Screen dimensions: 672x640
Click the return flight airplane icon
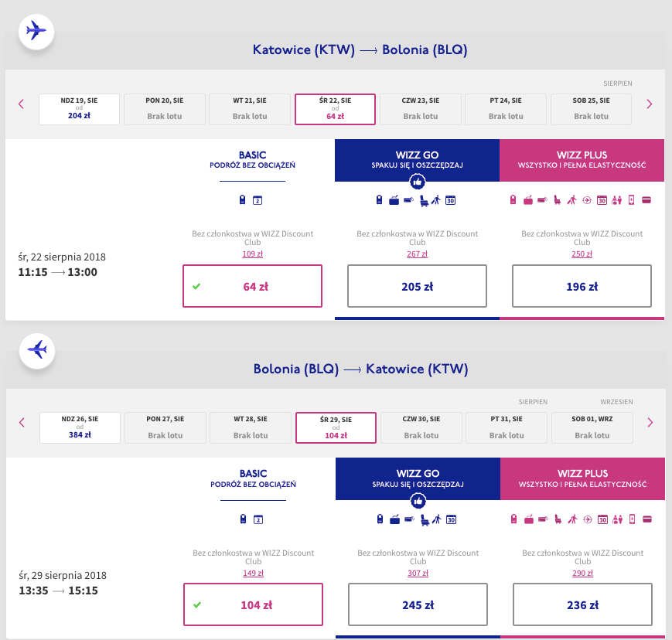pyautogui.click(x=37, y=350)
